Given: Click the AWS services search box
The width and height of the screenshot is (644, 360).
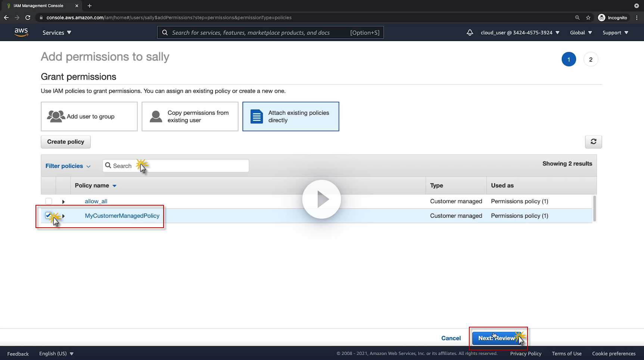Looking at the screenshot, I should 270,33.
